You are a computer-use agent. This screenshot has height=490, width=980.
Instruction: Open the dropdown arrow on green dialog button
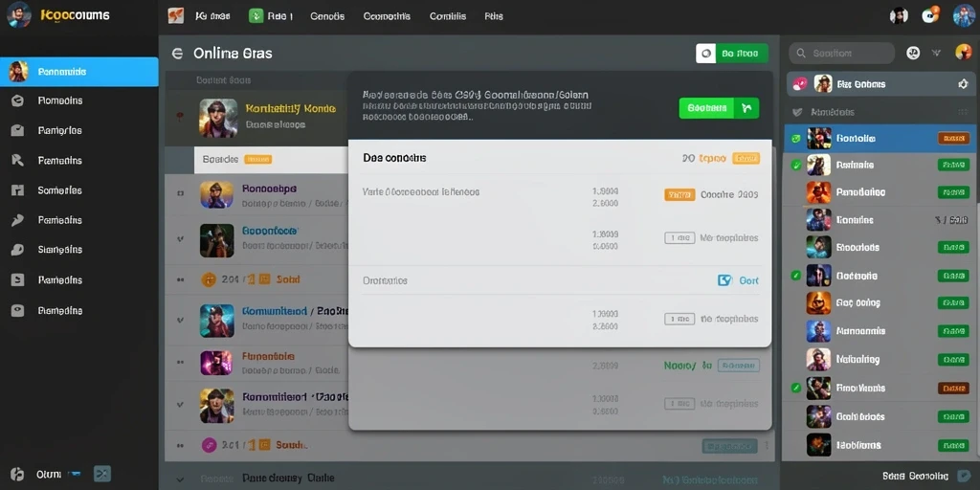click(746, 108)
